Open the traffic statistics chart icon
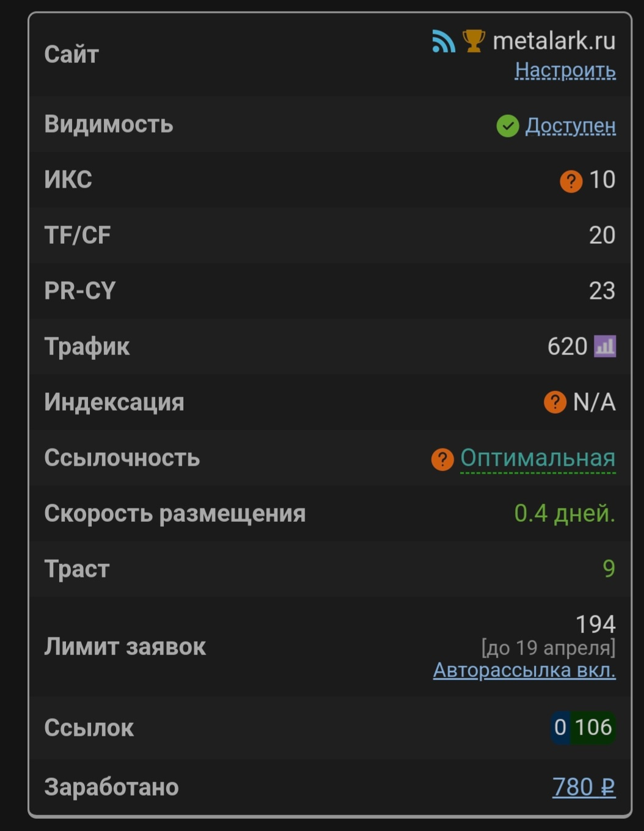This screenshot has width=644, height=831. [605, 346]
